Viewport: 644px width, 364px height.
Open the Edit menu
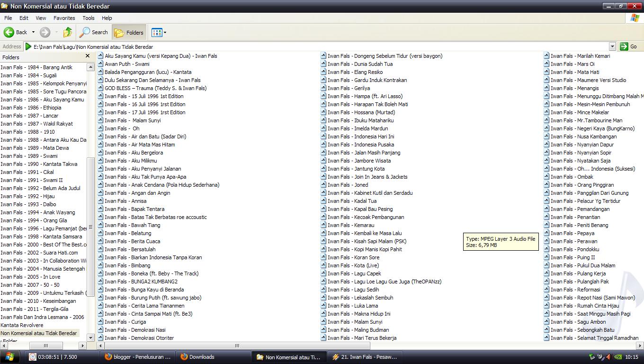(24, 18)
